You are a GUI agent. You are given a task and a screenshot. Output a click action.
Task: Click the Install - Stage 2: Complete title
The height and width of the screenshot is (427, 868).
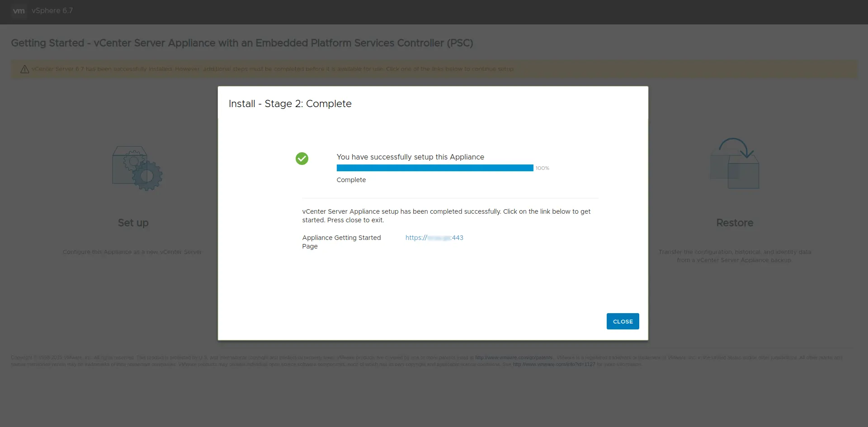point(290,103)
